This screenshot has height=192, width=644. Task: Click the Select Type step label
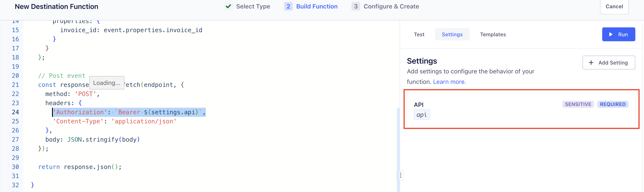point(253,6)
